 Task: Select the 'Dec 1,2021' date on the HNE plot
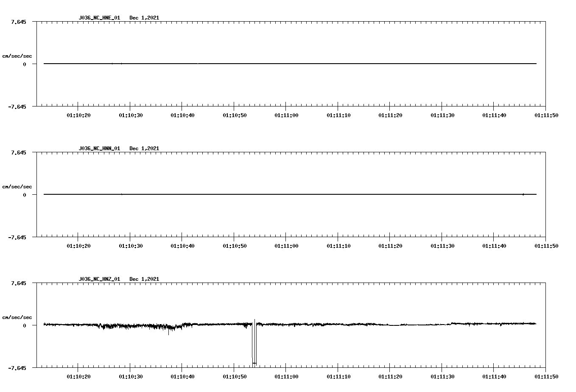pyautogui.click(x=144, y=18)
